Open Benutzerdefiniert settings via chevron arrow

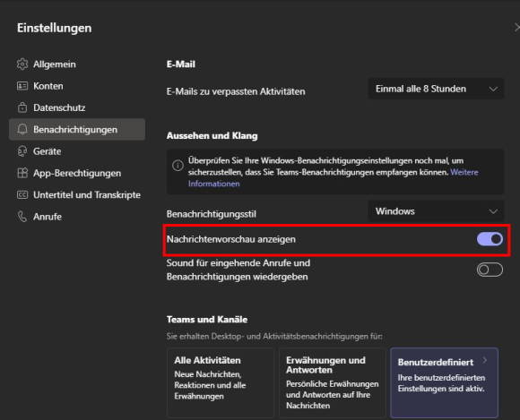pyautogui.click(x=485, y=360)
